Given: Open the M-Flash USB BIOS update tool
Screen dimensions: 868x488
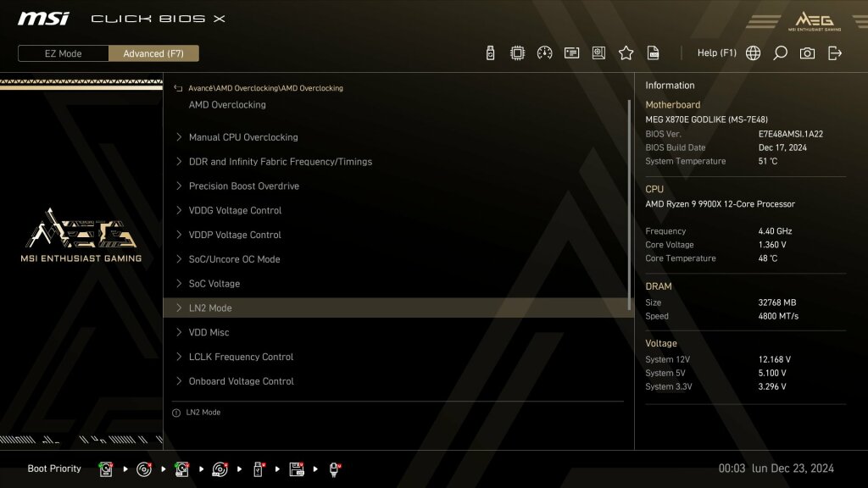Looking at the screenshot, I should (x=490, y=53).
